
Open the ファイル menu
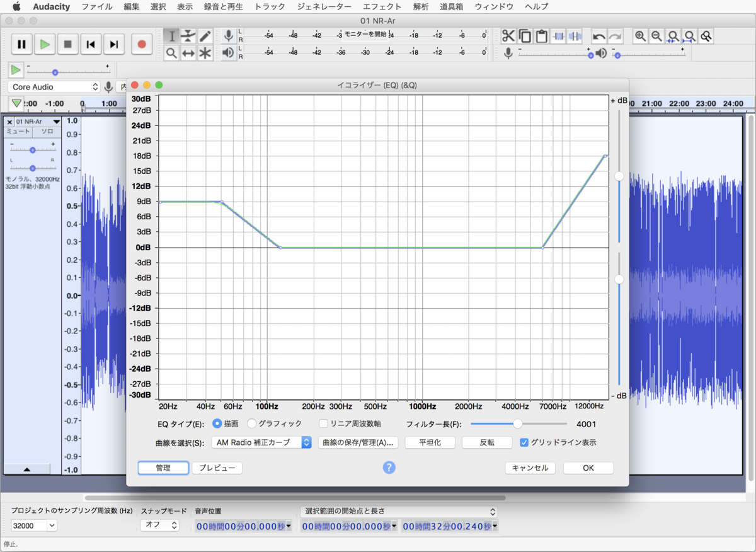[x=97, y=7]
